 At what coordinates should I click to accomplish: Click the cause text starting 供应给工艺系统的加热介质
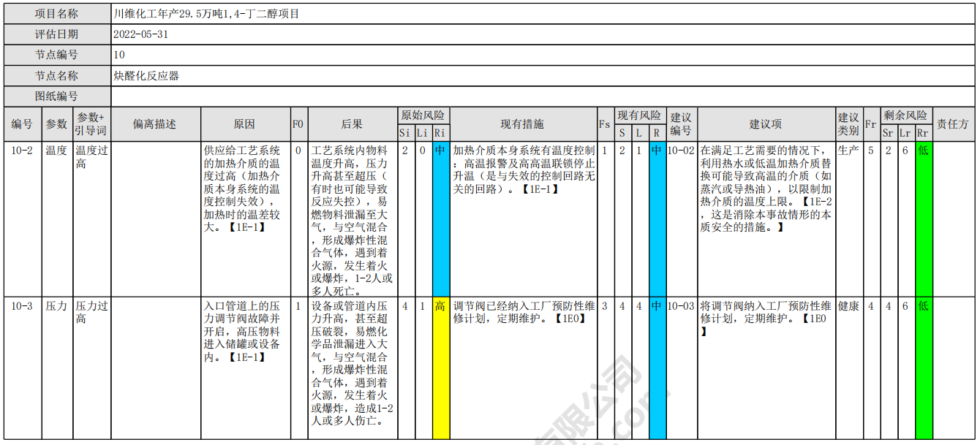point(242,189)
